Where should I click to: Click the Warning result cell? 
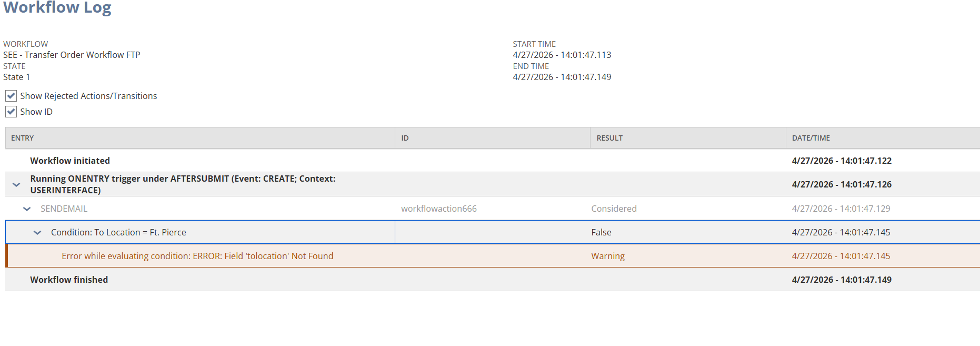[608, 256]
